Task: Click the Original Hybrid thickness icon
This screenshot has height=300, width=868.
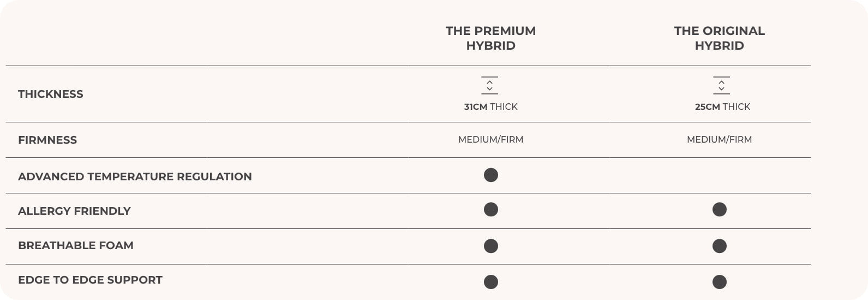Action: pos(721,85)
